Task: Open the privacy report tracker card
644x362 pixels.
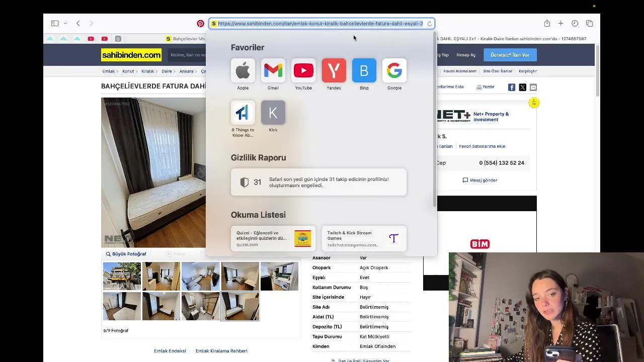Action: coord(318,182)
